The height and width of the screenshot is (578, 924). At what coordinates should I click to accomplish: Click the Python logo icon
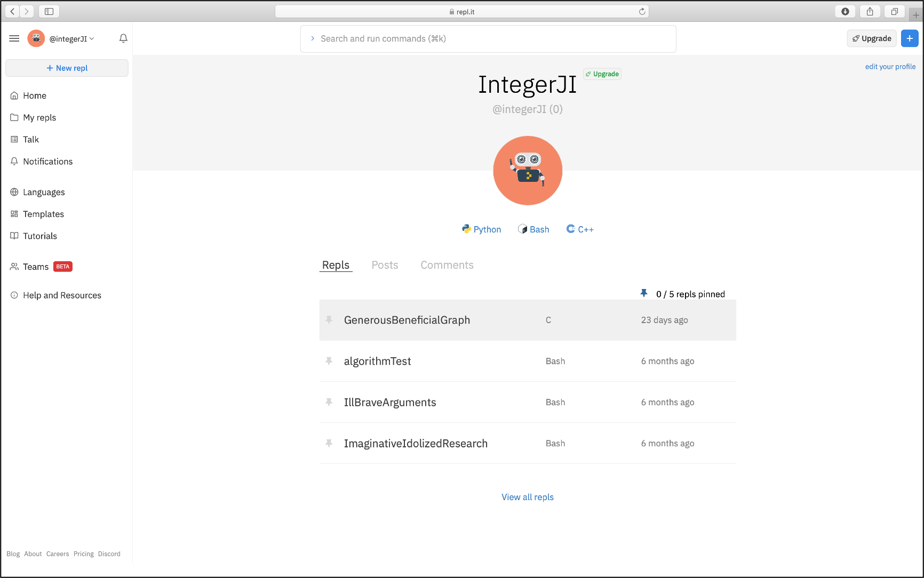[x=466, y=229]
